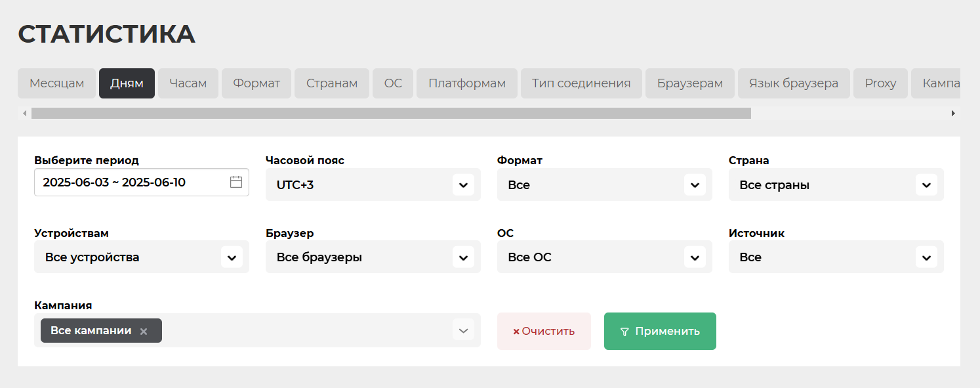Open the Странам tab
Image resolution: width=980 pixels, height=388 pixels.
pos(332,83)
